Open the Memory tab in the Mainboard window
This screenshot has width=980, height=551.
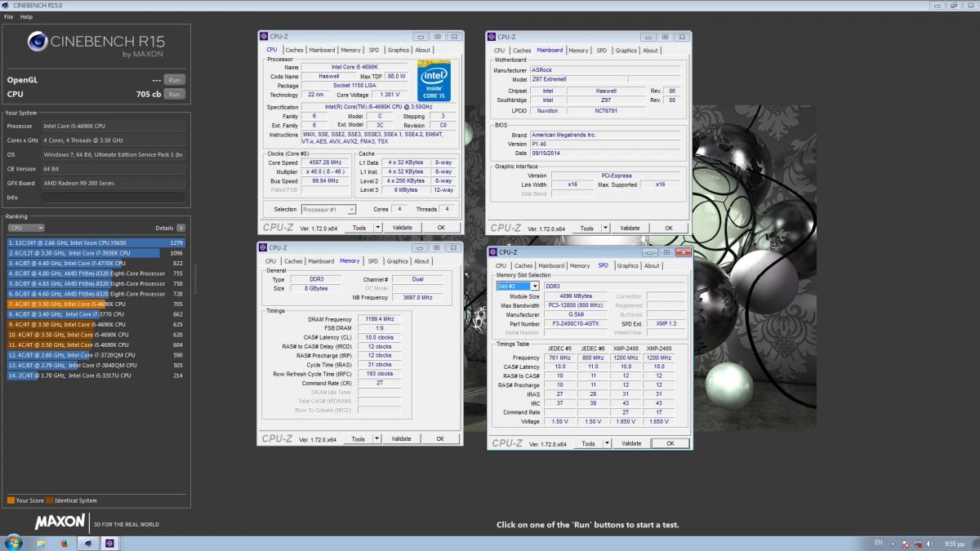pos(578,51)
